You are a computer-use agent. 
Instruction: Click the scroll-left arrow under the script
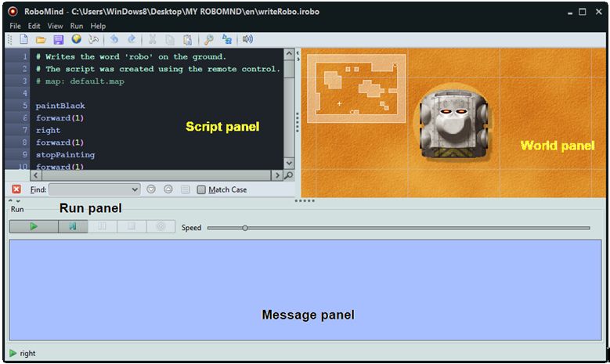(36, 175)
